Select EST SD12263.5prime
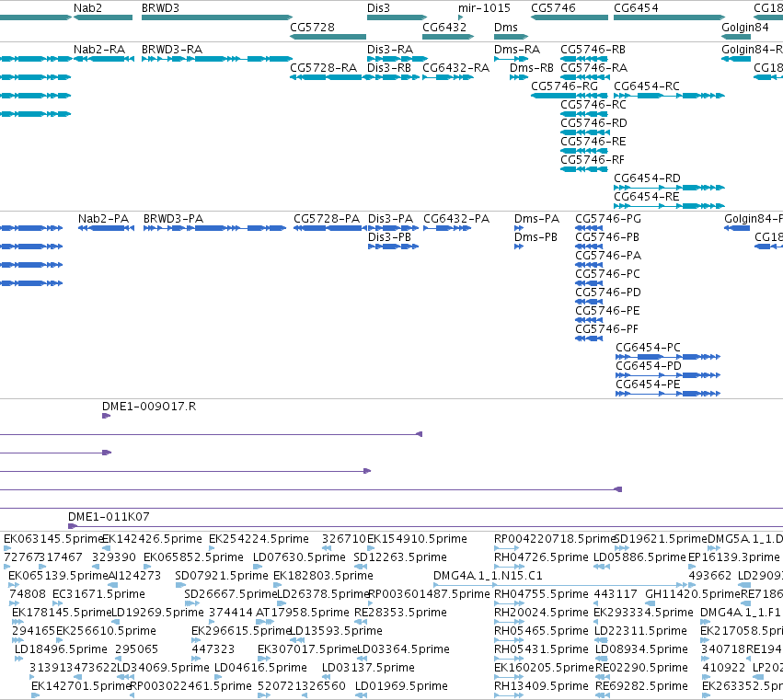Image resolution: width=783 pixels, height=700 pixels. coord(400,557)
